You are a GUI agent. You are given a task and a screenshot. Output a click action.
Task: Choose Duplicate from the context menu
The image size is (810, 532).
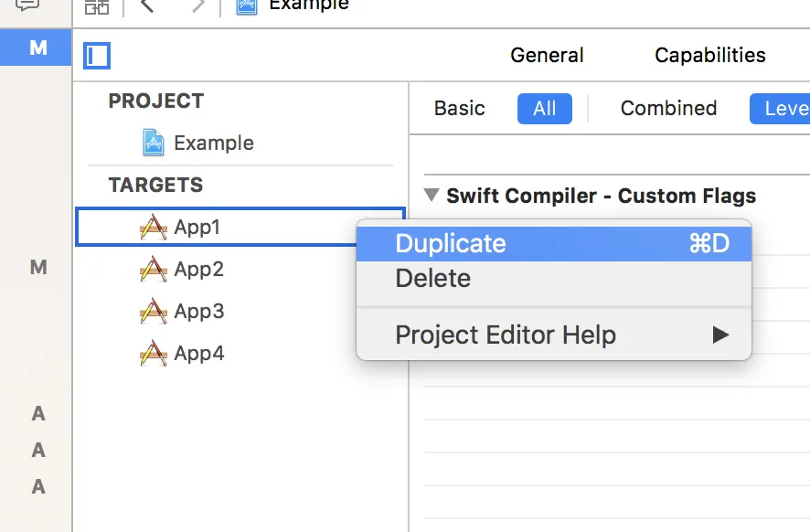450,243
